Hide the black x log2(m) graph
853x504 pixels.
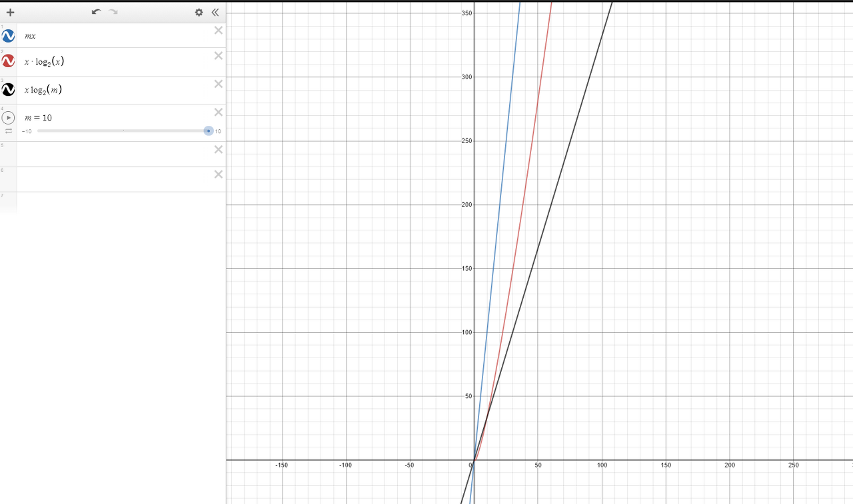tap(8, 89)
